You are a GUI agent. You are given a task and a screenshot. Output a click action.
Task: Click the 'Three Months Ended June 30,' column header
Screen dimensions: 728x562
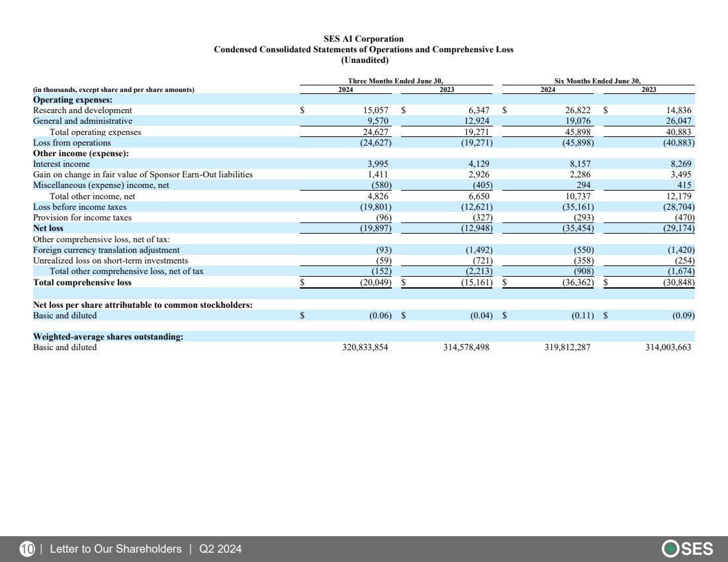click(x=395, y=81)
